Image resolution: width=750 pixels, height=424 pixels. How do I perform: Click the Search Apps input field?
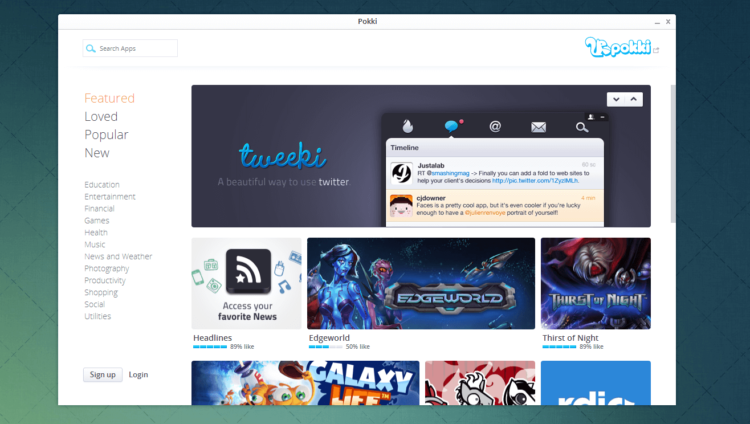[130, 48]
